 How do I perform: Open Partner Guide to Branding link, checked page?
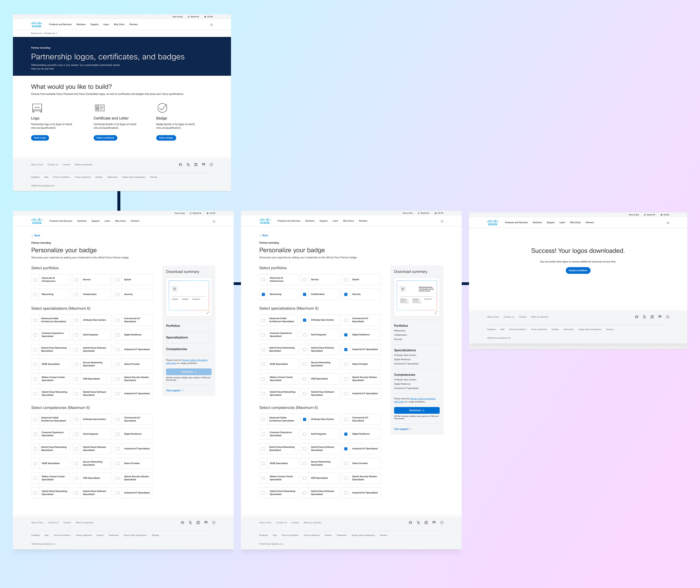pyautogui.click(x=422, y=399)
